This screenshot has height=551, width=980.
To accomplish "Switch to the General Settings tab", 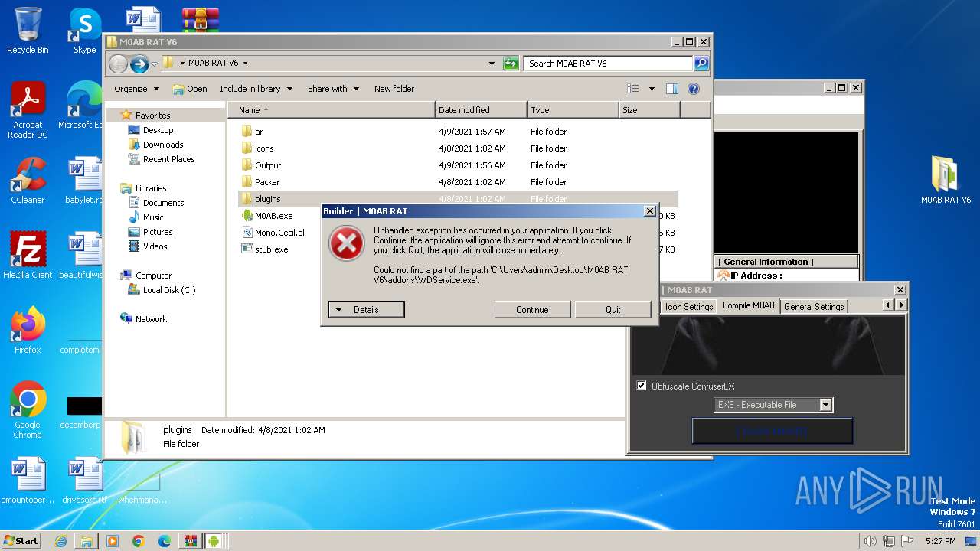I will 813,306.
